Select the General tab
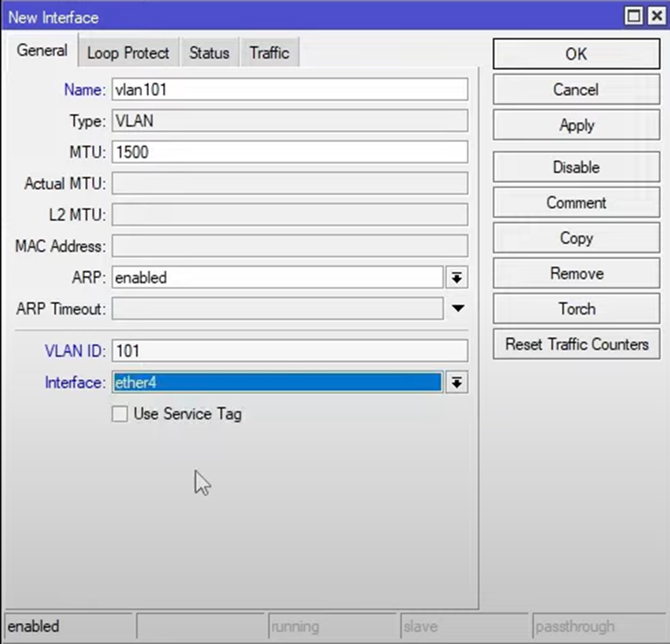 pos(42,51)
